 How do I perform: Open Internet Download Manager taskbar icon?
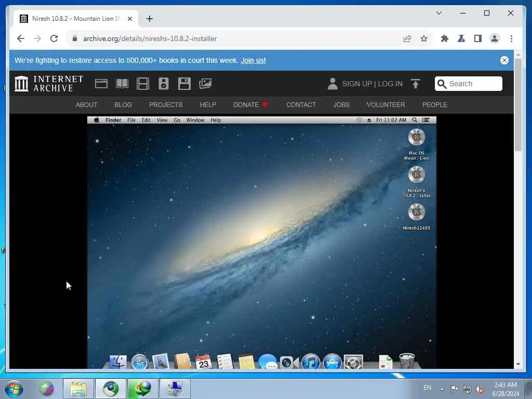142,389
